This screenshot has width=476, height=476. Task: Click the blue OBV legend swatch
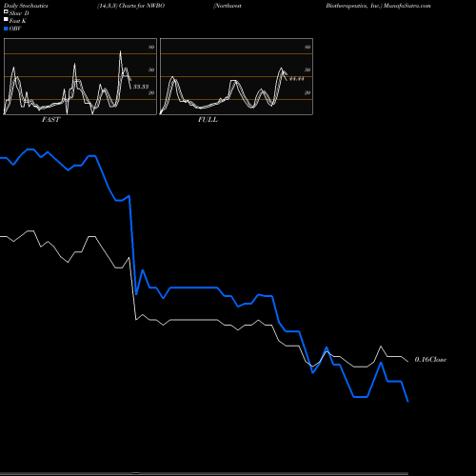point(6,29)
